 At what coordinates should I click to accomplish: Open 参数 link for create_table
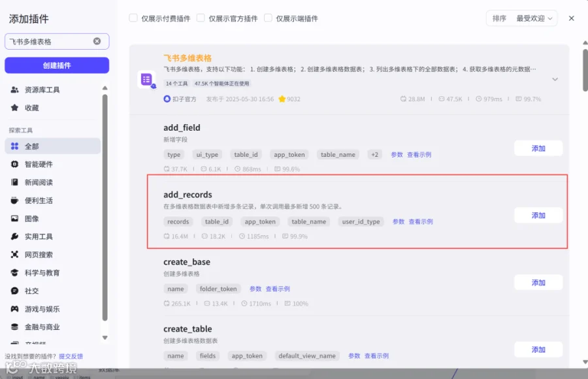(354, 355)
